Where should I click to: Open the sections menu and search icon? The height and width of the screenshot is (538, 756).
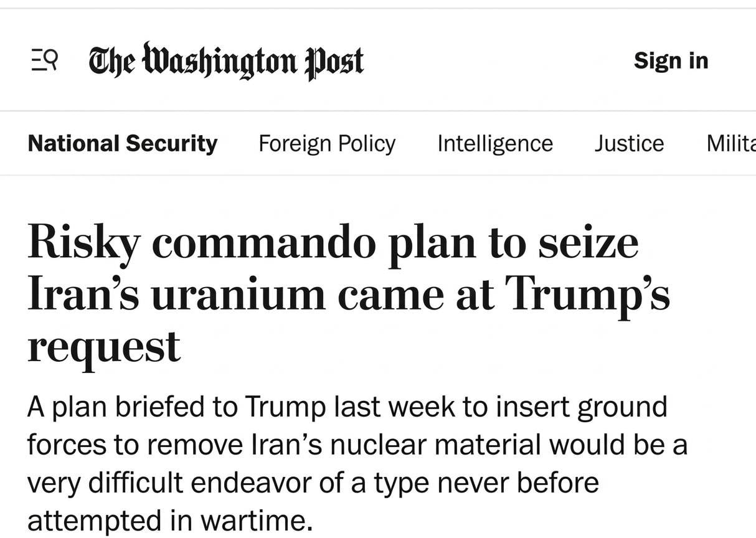point(44,61)
